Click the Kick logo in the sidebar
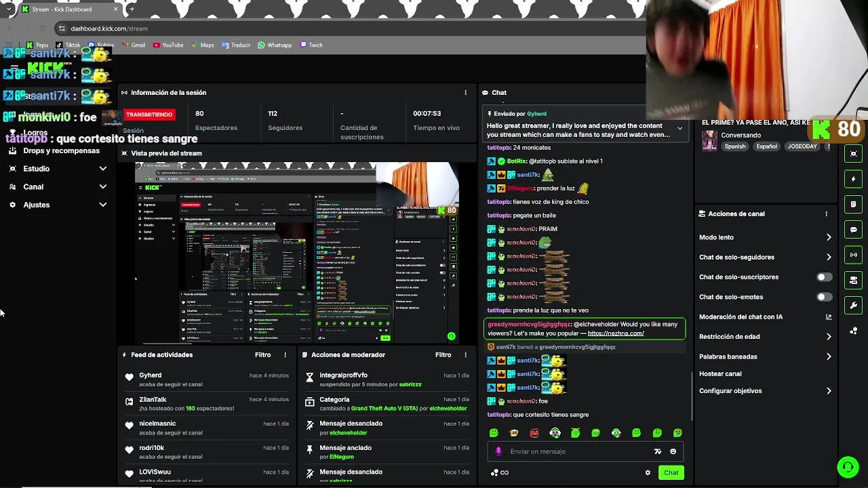This screenshot has width=868, height=488. pos(46,69)
